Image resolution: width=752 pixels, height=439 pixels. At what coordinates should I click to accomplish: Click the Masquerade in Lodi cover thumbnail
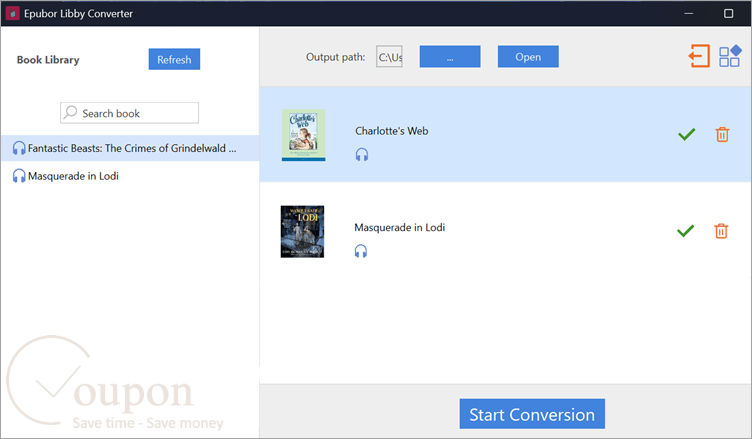click(x=302, y=232)
